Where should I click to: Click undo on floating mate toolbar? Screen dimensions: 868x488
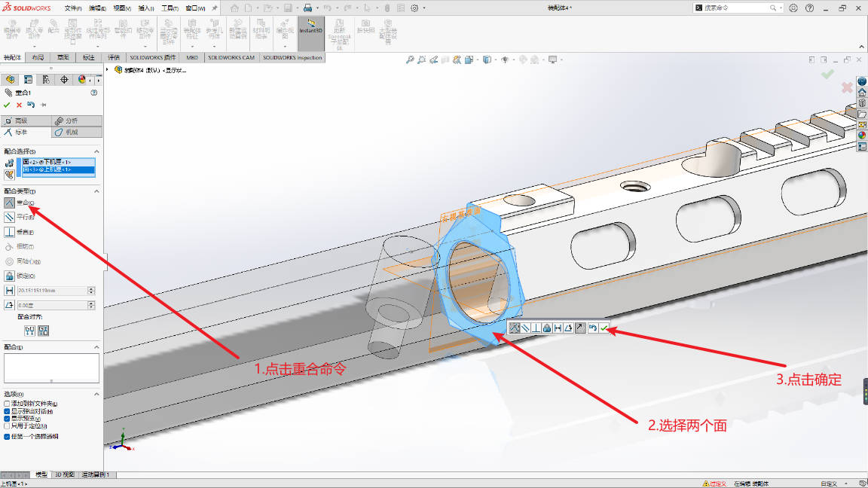pos(593,328)
